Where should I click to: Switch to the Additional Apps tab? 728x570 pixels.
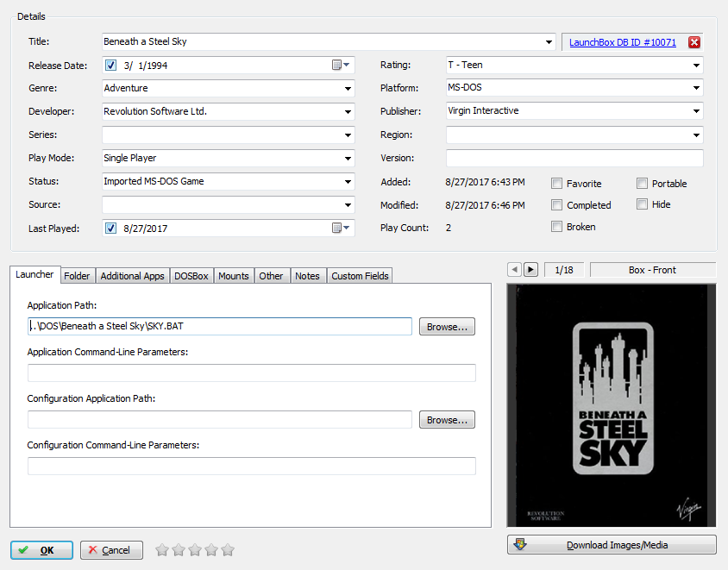pos(132,276)
